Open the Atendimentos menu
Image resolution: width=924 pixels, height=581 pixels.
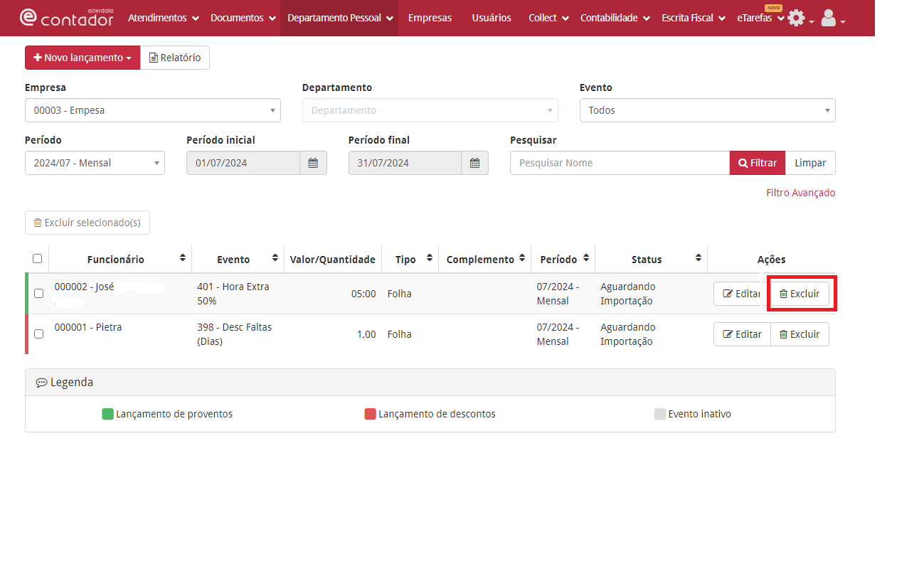(163, 18)
